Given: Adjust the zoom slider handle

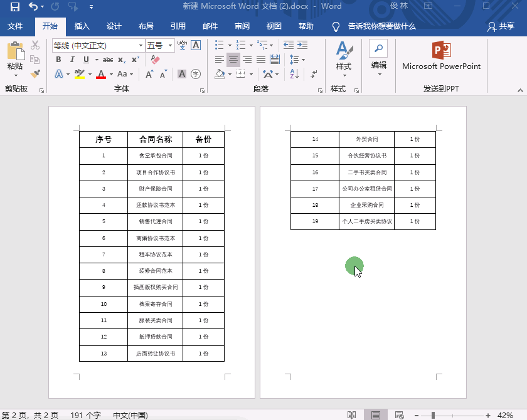Looking at the screenshot, I should pos(433,416).
